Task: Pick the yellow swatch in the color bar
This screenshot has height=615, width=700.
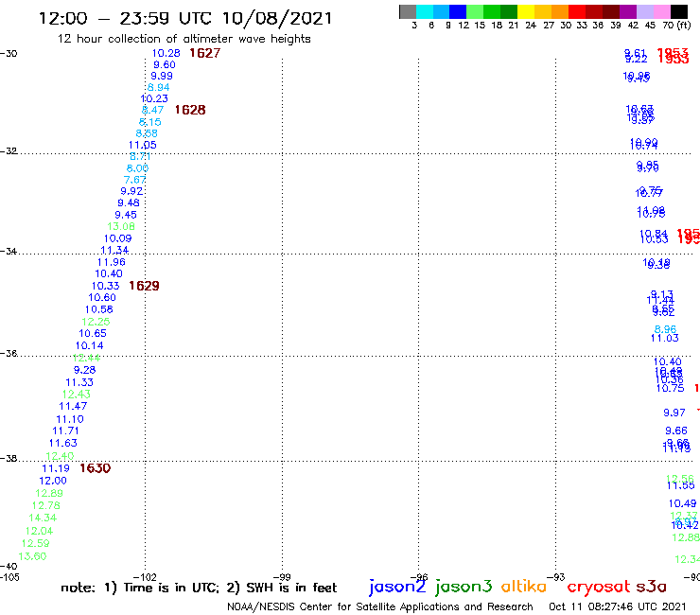Action: point(526,11)
